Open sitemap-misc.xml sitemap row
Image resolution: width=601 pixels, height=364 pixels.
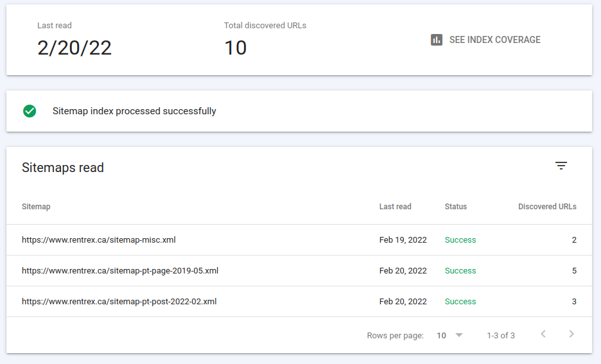[x=299, y=240]
